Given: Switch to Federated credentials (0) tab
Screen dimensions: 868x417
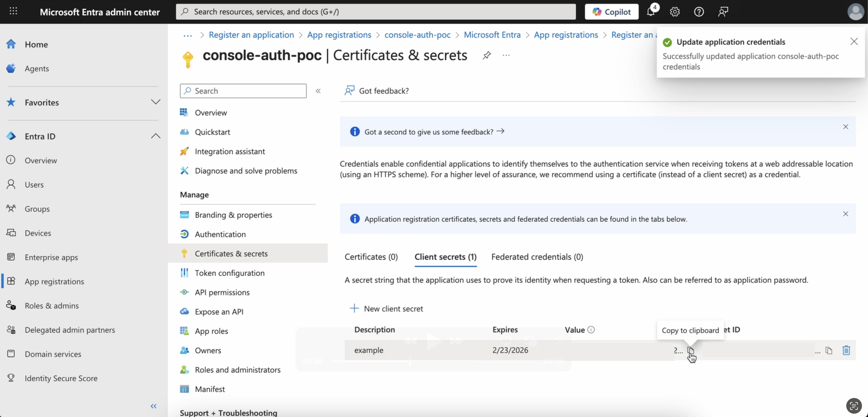Looking at the screenshot, I should pos(537,257).
